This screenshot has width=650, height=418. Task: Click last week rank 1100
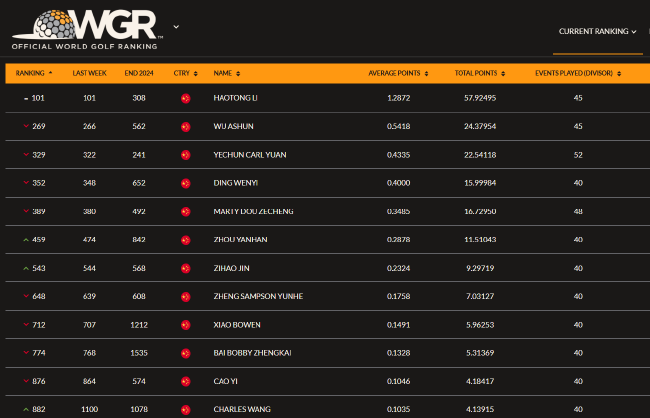pos(90,410)
